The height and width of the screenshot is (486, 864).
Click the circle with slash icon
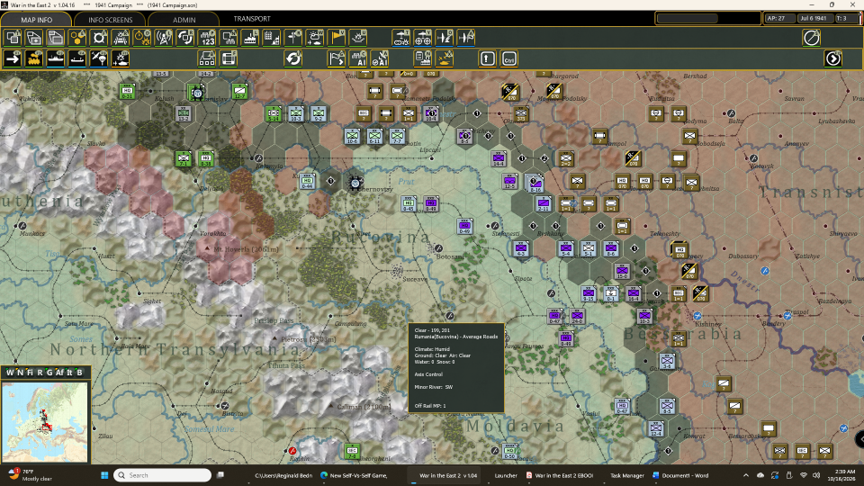click(x=812, y=38)
